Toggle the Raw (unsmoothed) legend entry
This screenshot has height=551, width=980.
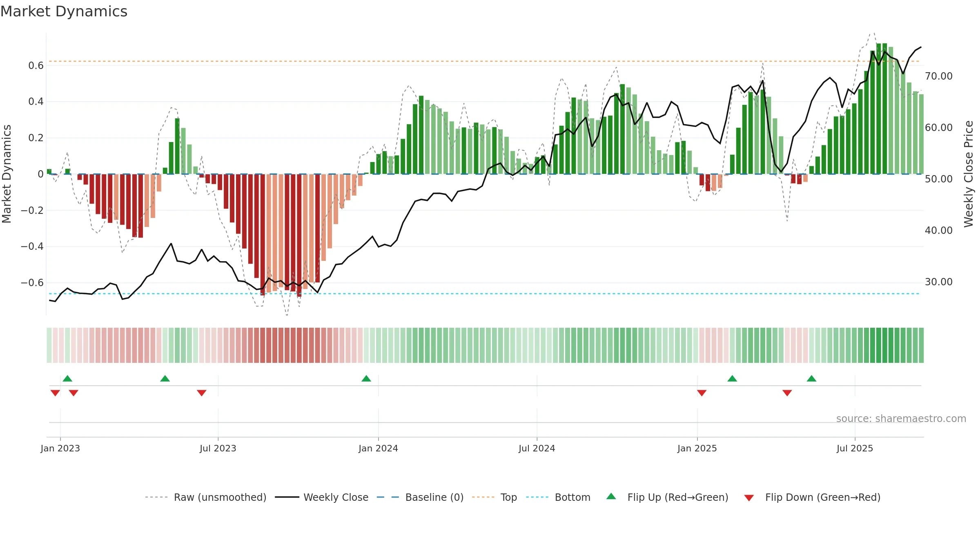[206, 497]
